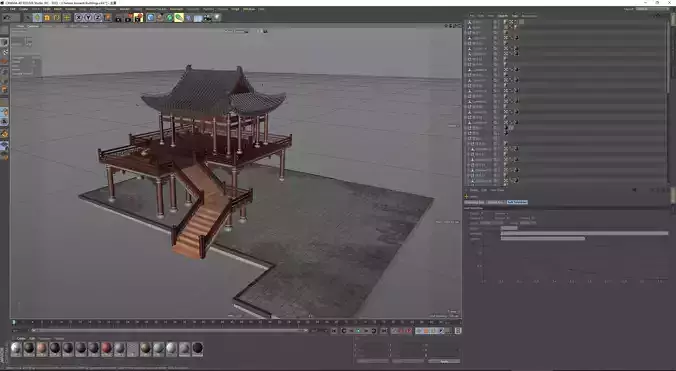Open the Attribute Manager Mode menu
This screenshot has width=676, height=371.
point(474,190)
